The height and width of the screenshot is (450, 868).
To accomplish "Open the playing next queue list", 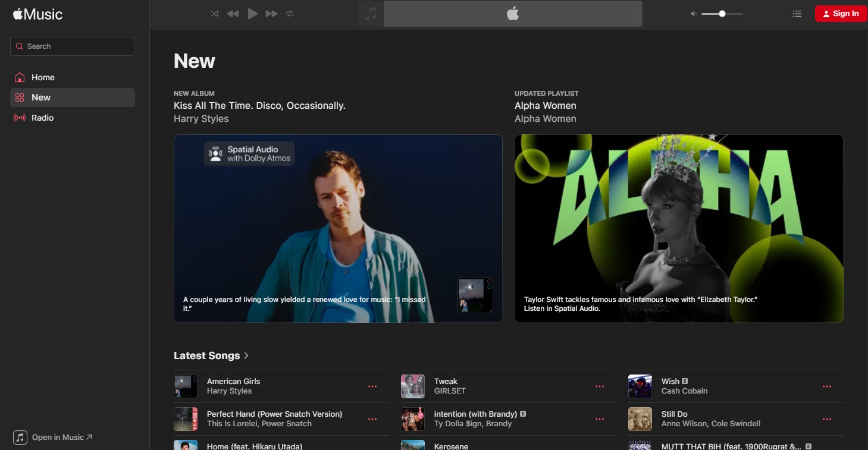I will click(797, 14).
